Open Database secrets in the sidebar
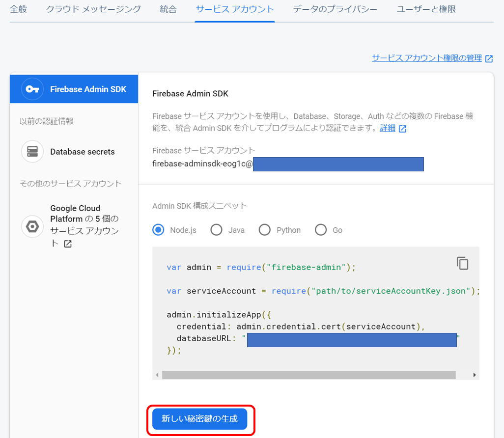The image size is (504, 438). tap(83, 152)
